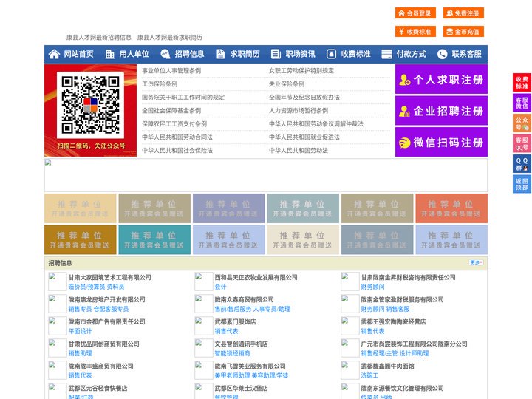This screenshot has width=532, height=399.
Task: Open 联系客服 navigation item
Action: (x=466, y=54)
